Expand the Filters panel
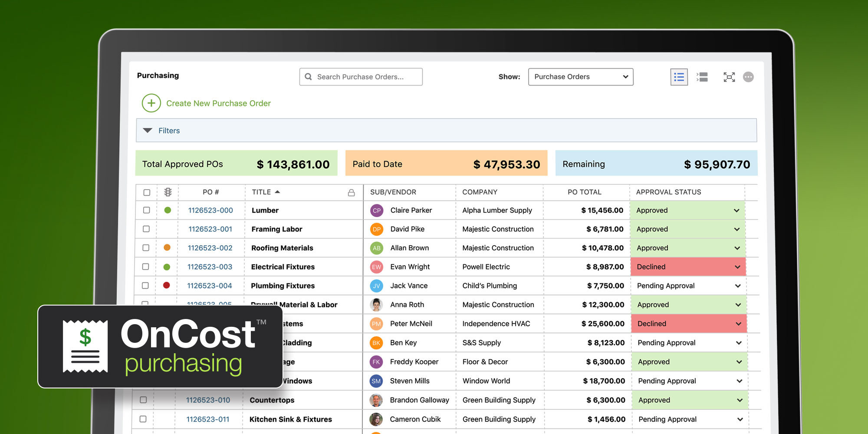 (148, 131)
